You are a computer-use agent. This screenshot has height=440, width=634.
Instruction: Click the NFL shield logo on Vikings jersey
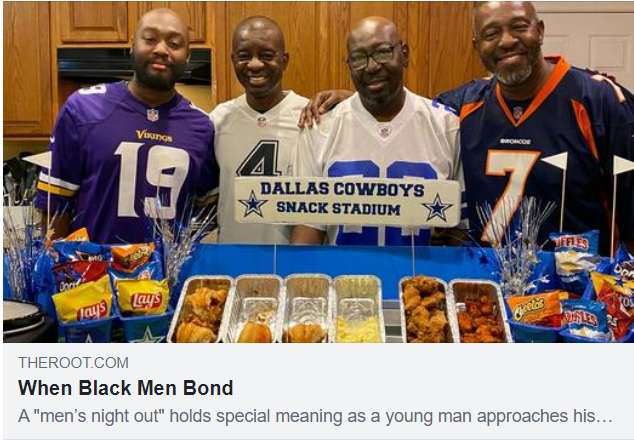(x=152, y=115)
